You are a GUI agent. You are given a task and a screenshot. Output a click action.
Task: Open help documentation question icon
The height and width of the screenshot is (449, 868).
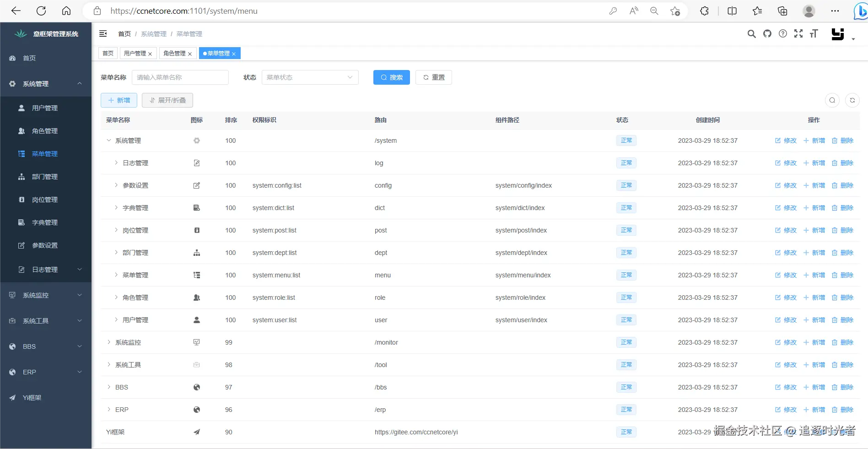(x=783, y=34)
